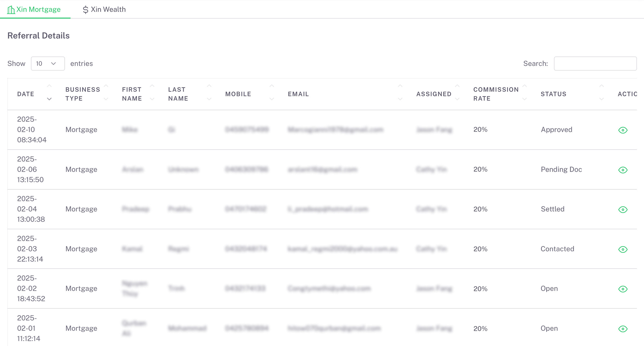This screenshot has height=346, width=644.
Task: Sort table by Date column
Action: tap(26, 94)
